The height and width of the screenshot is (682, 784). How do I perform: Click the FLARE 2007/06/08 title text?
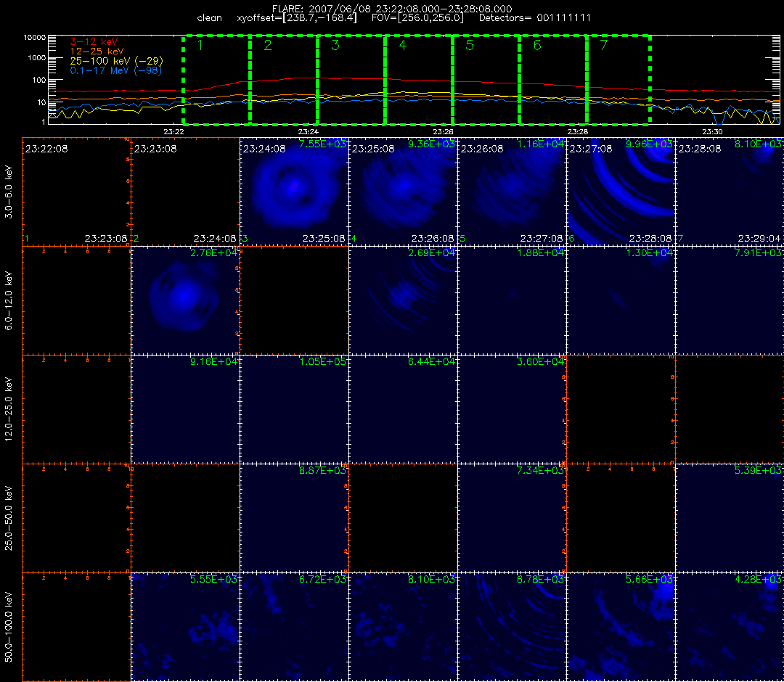(x=392, y=9)
